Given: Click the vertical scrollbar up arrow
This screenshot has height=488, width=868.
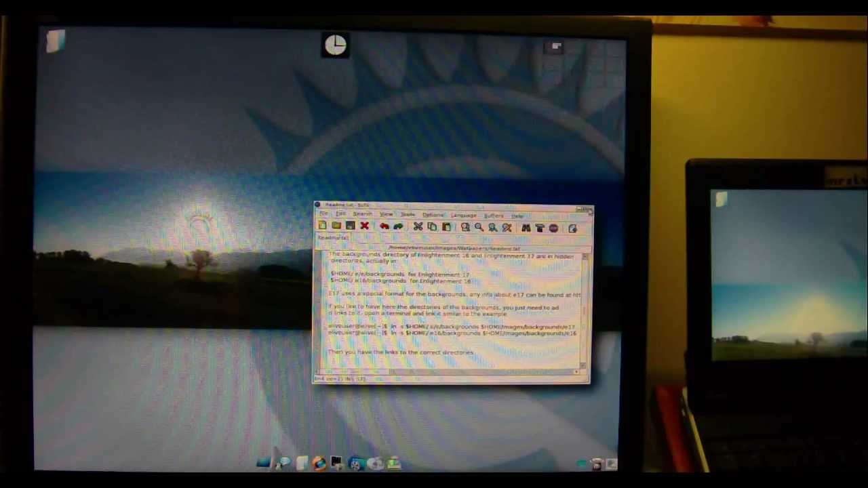Looking at the screenshot, I should (584, 256).
